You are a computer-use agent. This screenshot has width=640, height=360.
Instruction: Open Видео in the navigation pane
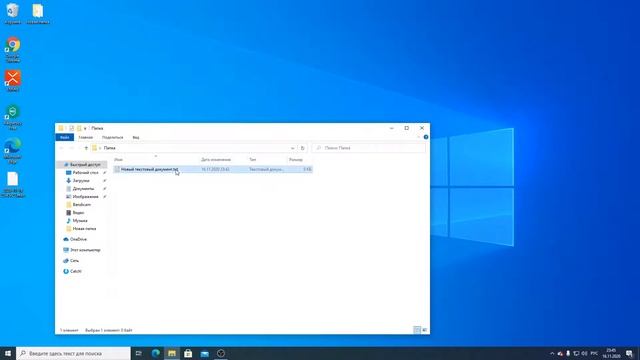pos(78,213)
